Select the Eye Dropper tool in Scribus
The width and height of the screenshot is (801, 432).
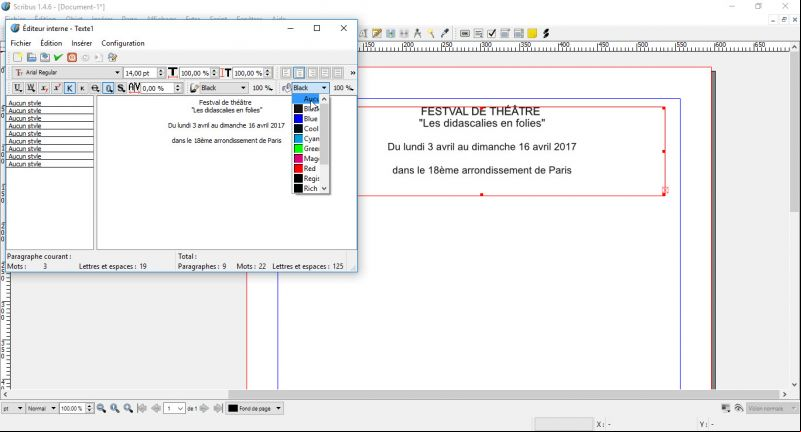tap(445, 33)
